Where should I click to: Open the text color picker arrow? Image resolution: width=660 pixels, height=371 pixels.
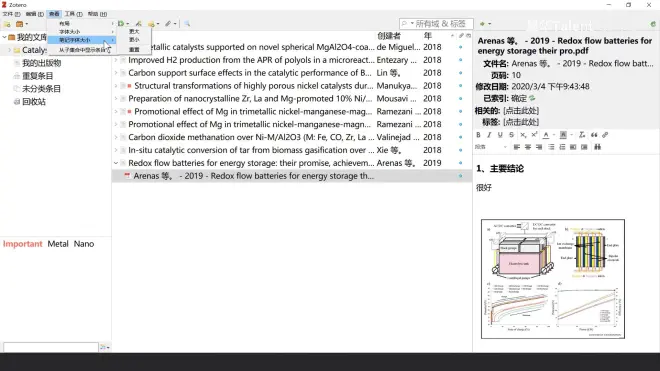click(554, 135)
